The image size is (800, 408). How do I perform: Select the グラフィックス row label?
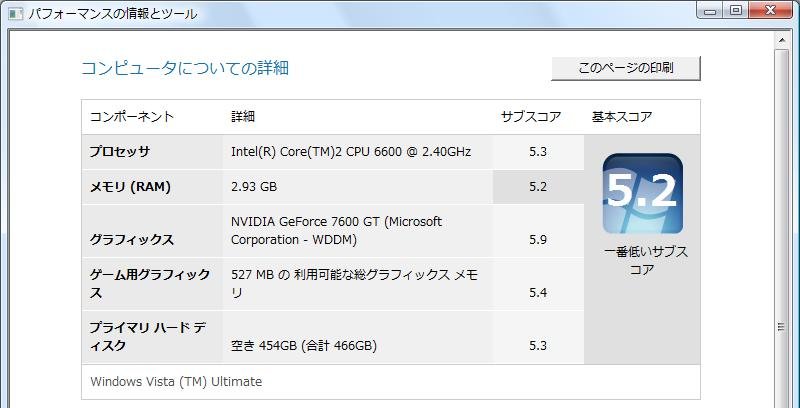[132, 240]
